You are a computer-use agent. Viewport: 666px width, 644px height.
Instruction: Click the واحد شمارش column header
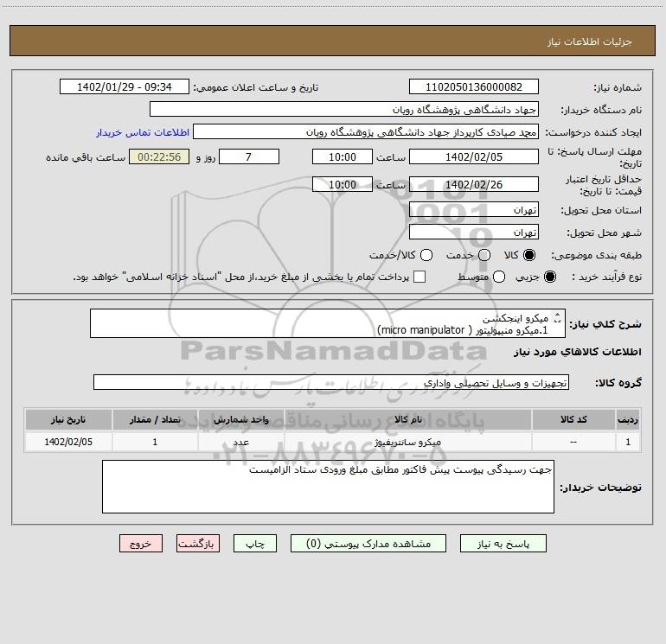click(240, 419)
